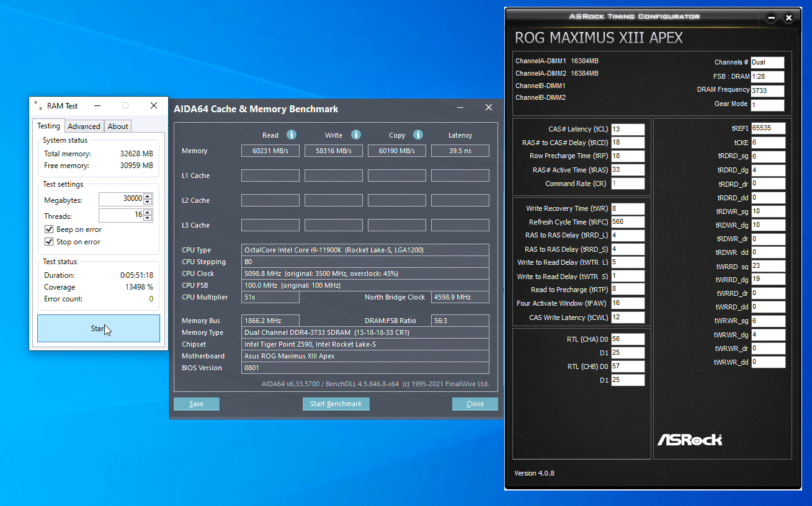812x506 pixels.
Task: Click the Motherboard field Asus ROG Maximus
Action: click(365, 356)
